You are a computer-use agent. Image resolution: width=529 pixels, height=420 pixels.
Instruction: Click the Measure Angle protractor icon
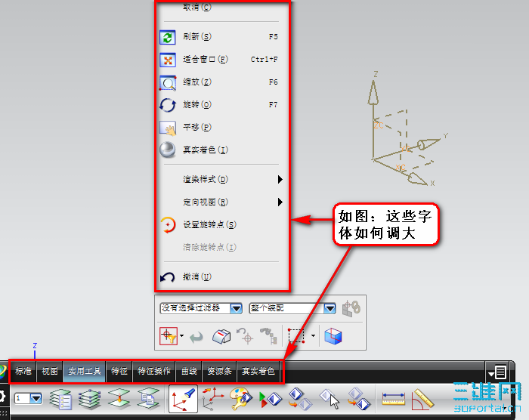click(x=422, y=400)
